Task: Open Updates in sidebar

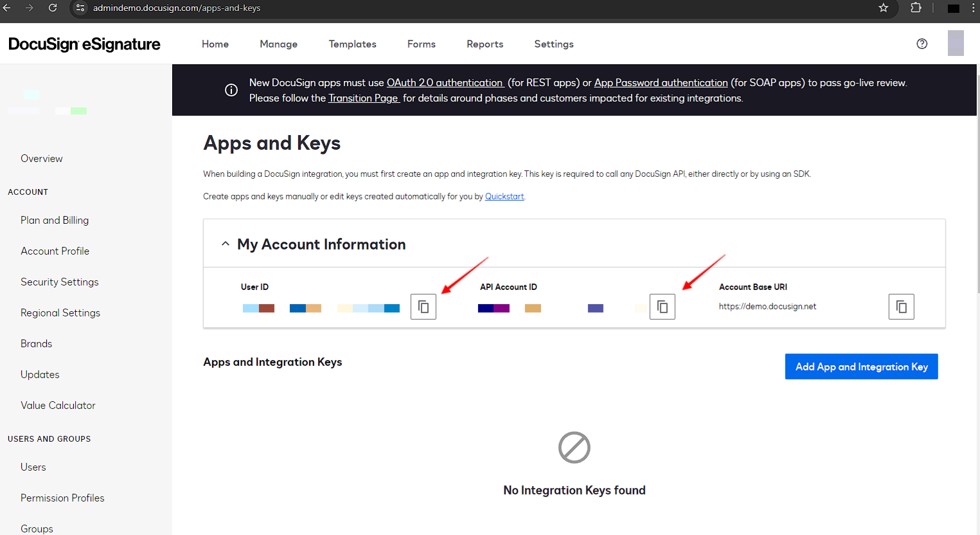Action: [40, 374]
